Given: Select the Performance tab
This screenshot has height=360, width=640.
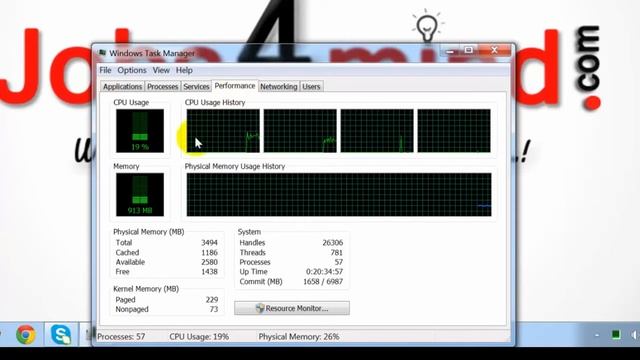Looking at the screenshot, I should 235,86.
